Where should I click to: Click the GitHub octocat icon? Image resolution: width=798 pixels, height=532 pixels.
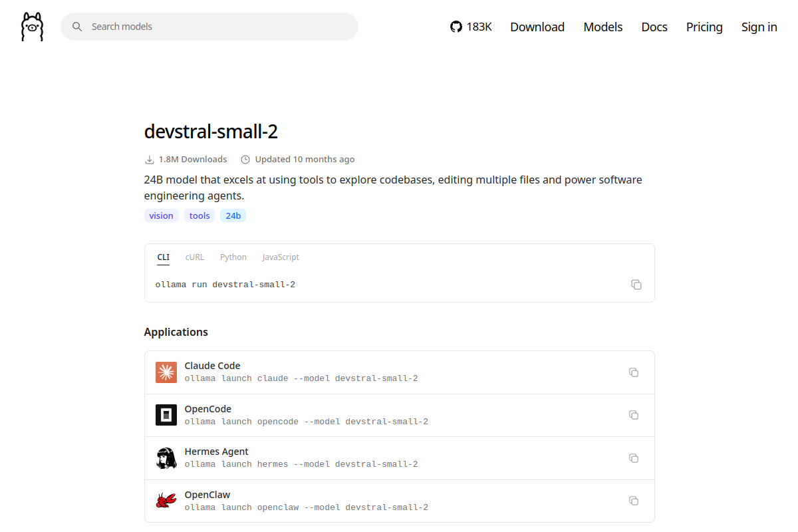coord(456,27)
